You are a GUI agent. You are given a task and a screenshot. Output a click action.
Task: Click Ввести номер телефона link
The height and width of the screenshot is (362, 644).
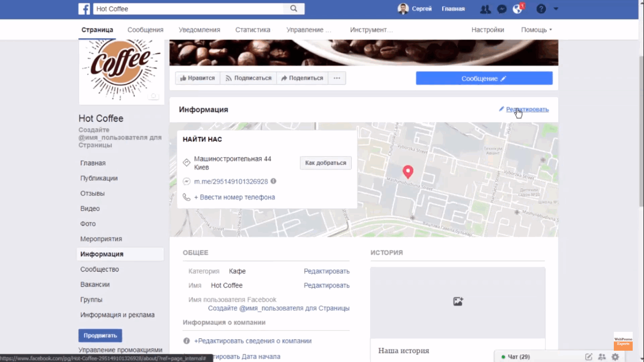(234, 197)
